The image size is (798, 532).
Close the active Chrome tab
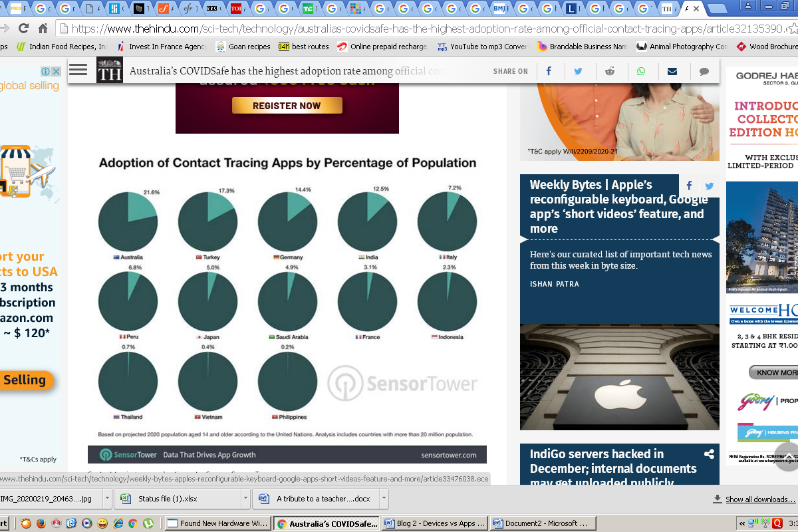[x=696, y=9]
